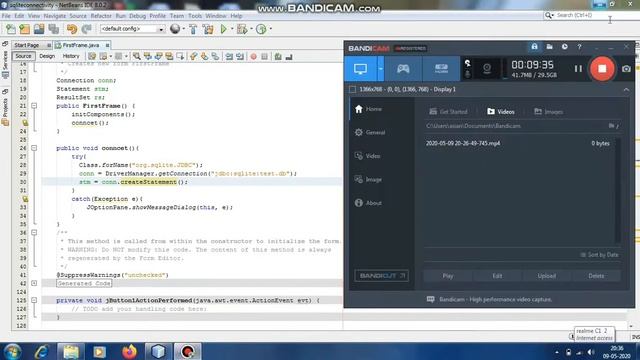Click the Find Selection magnifier icon in editor toolbar

[137, 56]
